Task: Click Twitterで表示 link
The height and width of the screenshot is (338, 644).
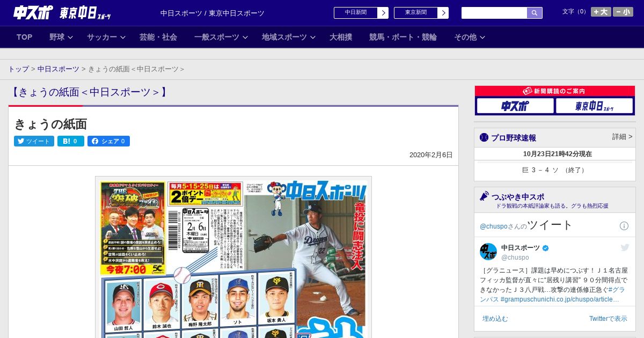Action: (608, 319)
